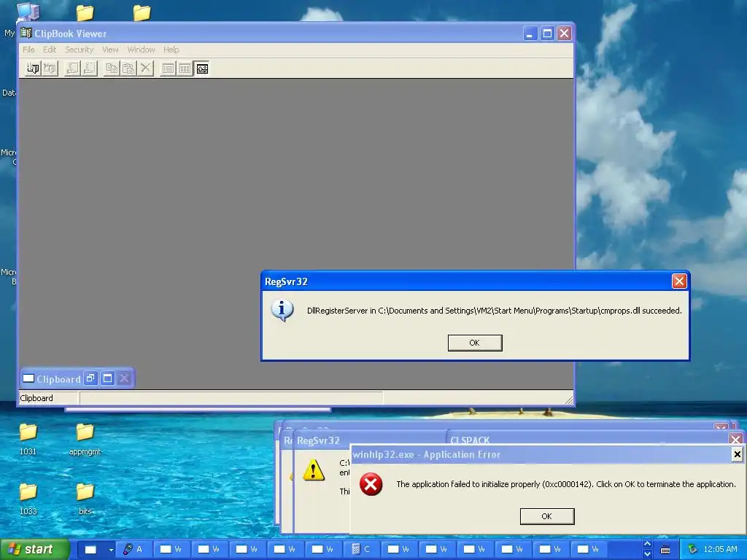Screen dimensions: 747x560
Task: Switch to Thumbnails view icon
Action: [x=185, y=69]
